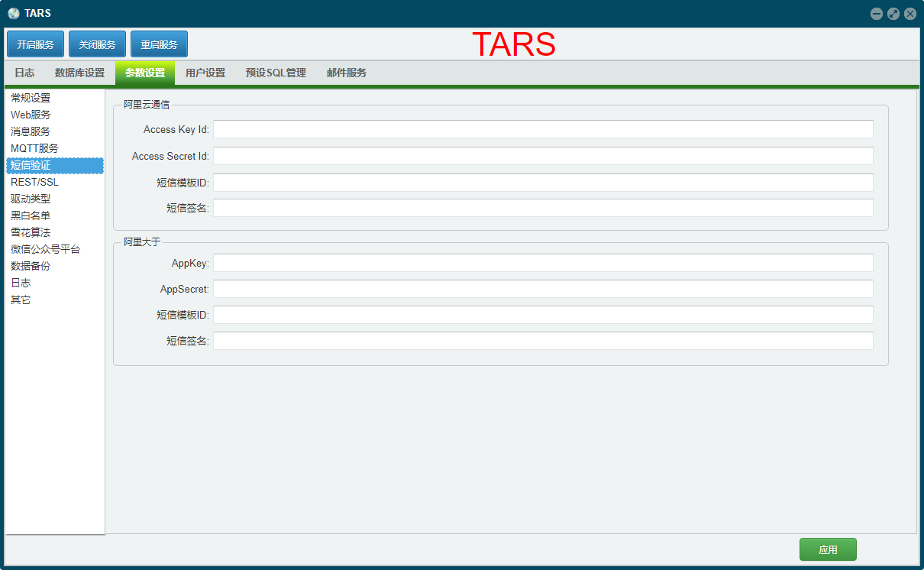Minimize the TARS window
The width and height of the screenshot is (924, 570).
[876, 13]
